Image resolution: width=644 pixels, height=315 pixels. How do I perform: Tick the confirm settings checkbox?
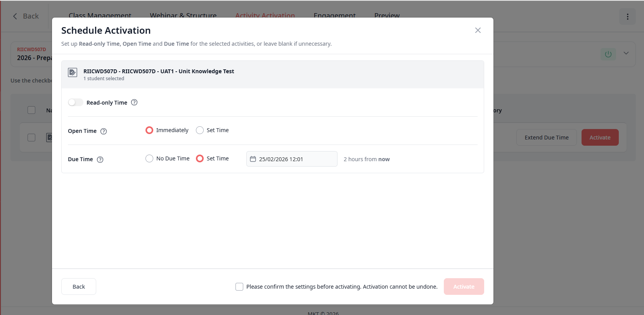click(x=239, y=287)
